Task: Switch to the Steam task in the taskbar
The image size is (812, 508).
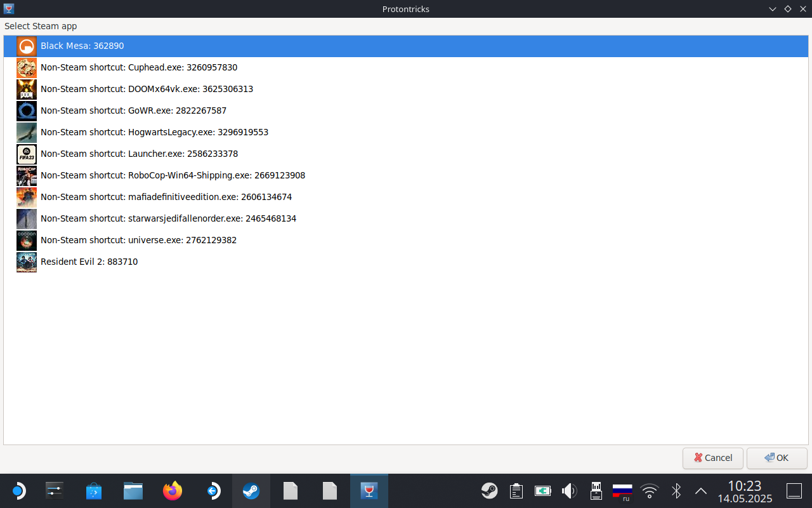Action: tap(251, 491)
